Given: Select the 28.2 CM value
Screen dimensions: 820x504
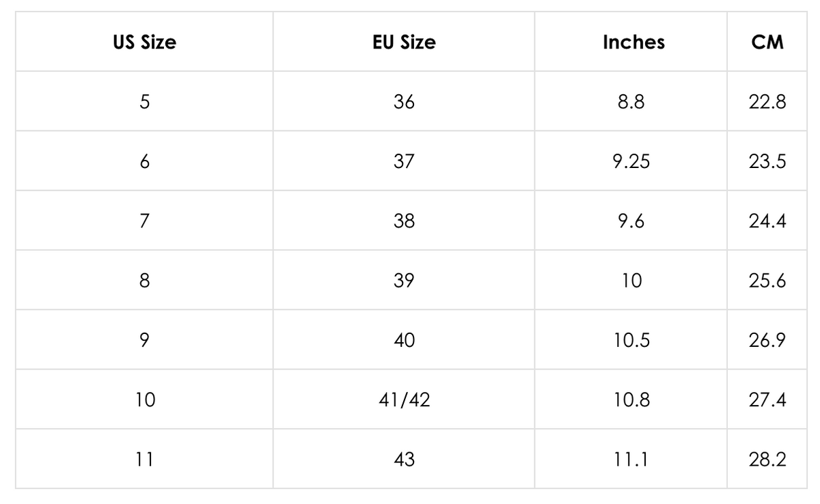Looking at the screenshot, I should click(x=767, y=459).
